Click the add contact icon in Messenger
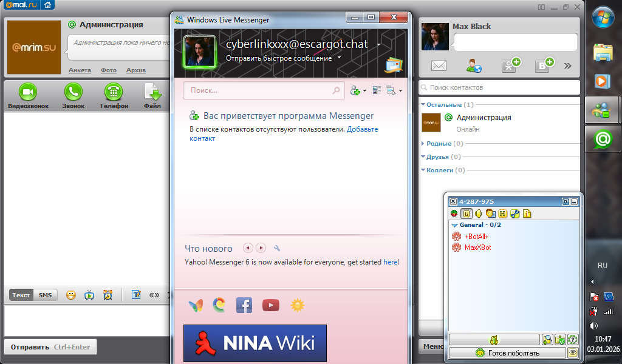The height and width of the screenshot is (364, 622). 355,91
